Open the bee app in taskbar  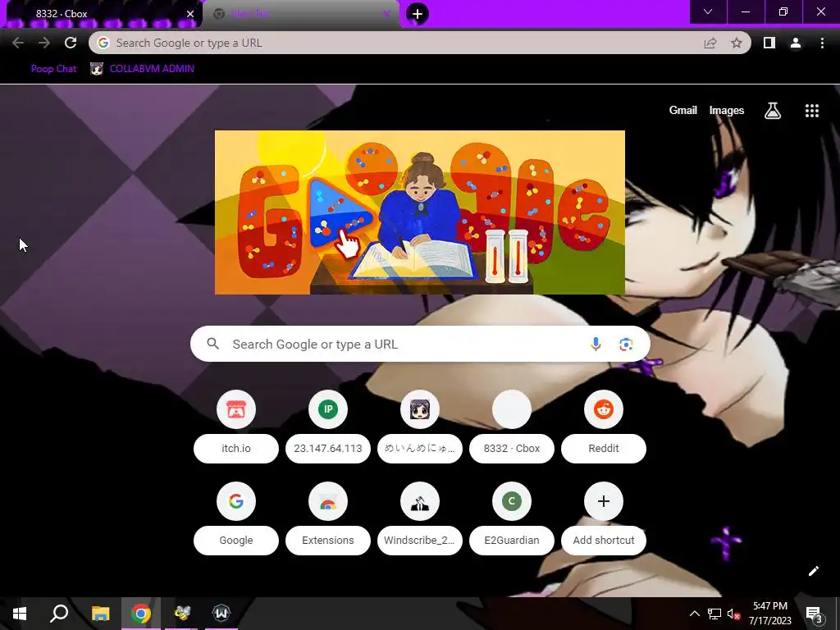[x=181, y=614]
